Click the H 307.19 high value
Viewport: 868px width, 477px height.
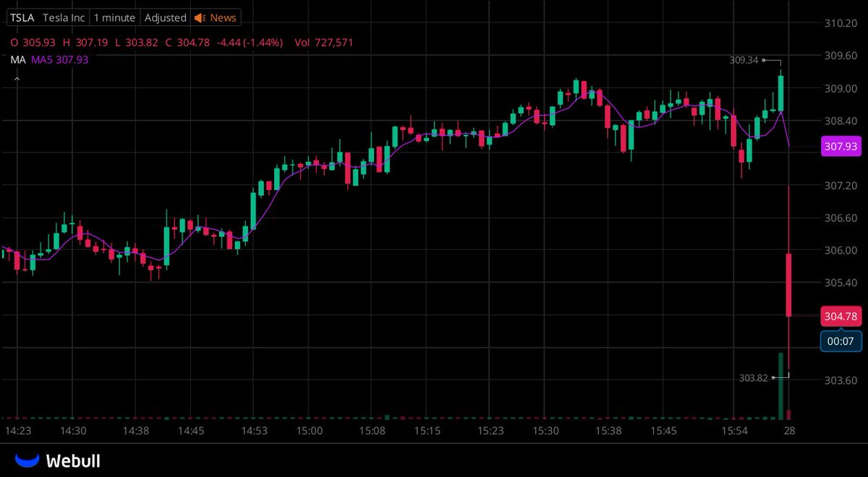[x=85, y=43]
